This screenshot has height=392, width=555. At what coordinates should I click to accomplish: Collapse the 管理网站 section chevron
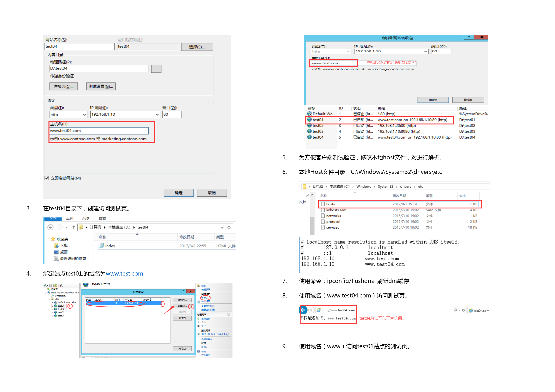coord(228,314)
